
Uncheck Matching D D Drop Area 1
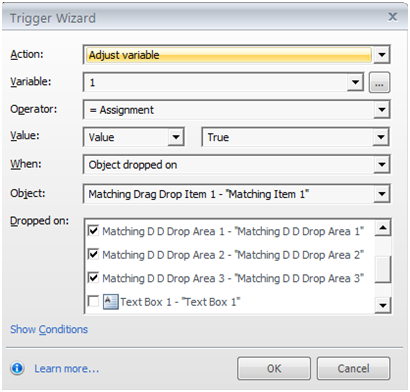coord(93,230)
